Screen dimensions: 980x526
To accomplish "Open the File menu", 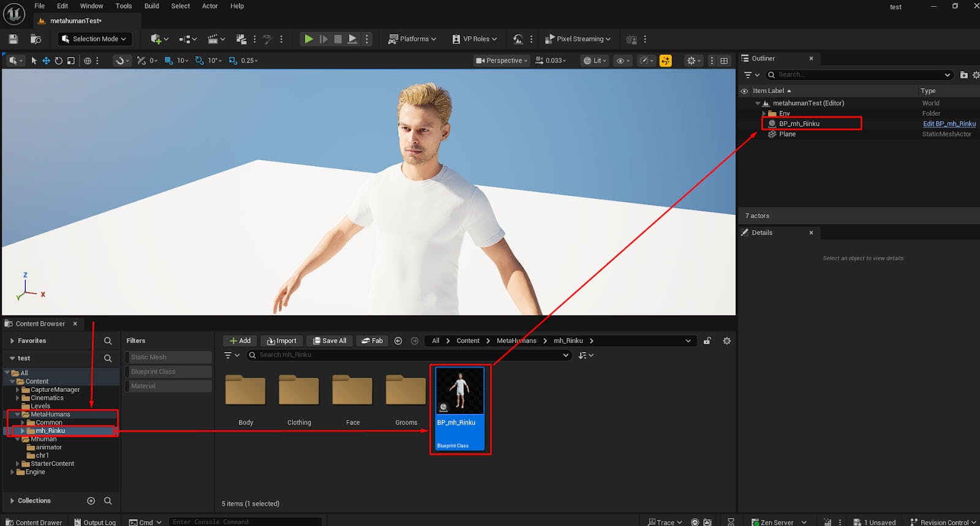I will [39, 6].
